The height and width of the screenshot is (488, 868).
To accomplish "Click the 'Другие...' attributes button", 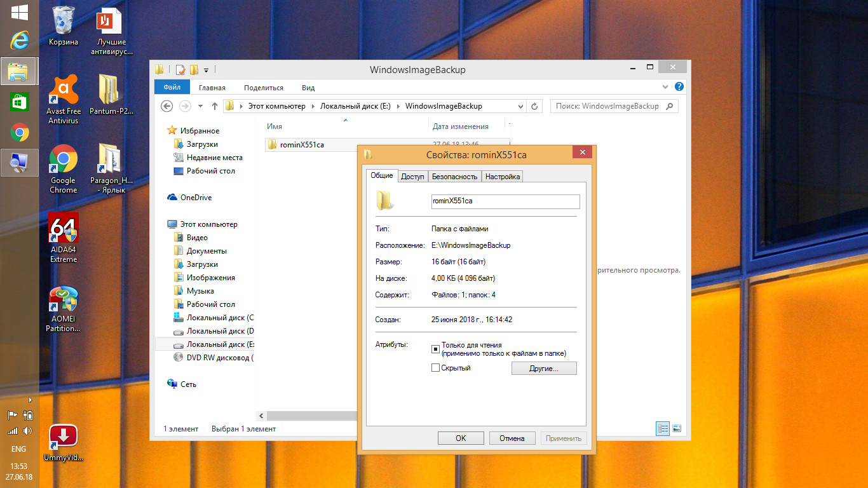I will (x=543, y=369).
